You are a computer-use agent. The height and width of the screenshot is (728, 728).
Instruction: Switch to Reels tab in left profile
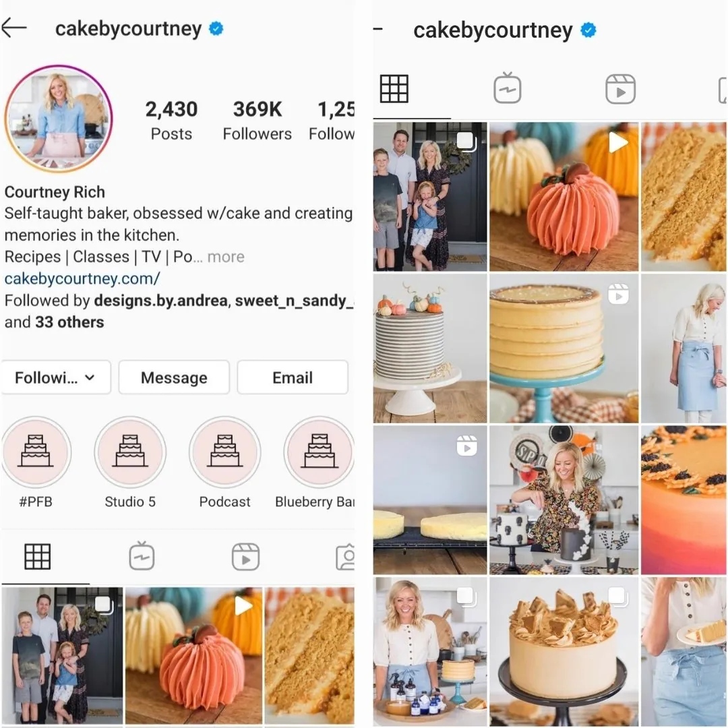tap(245, 556)
